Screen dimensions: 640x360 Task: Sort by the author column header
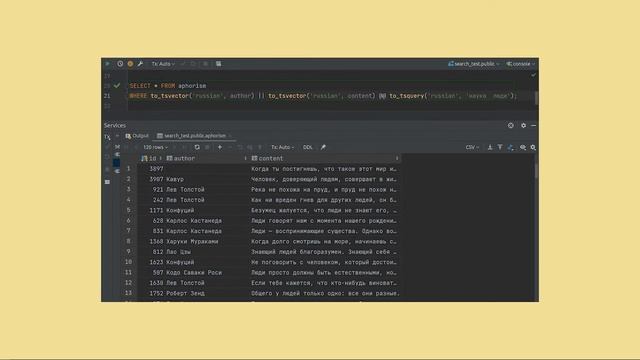point(207,158)
